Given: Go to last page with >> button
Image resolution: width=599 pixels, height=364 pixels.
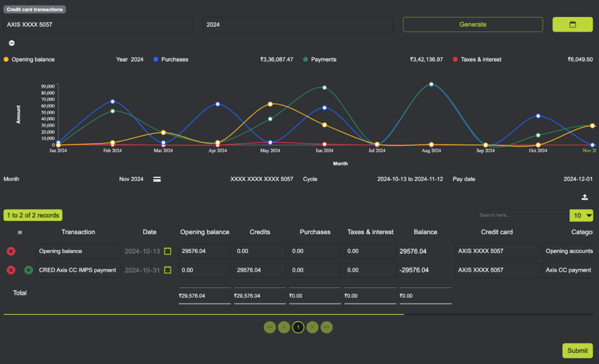Looking at the screenshot, I should coord(326,327).
